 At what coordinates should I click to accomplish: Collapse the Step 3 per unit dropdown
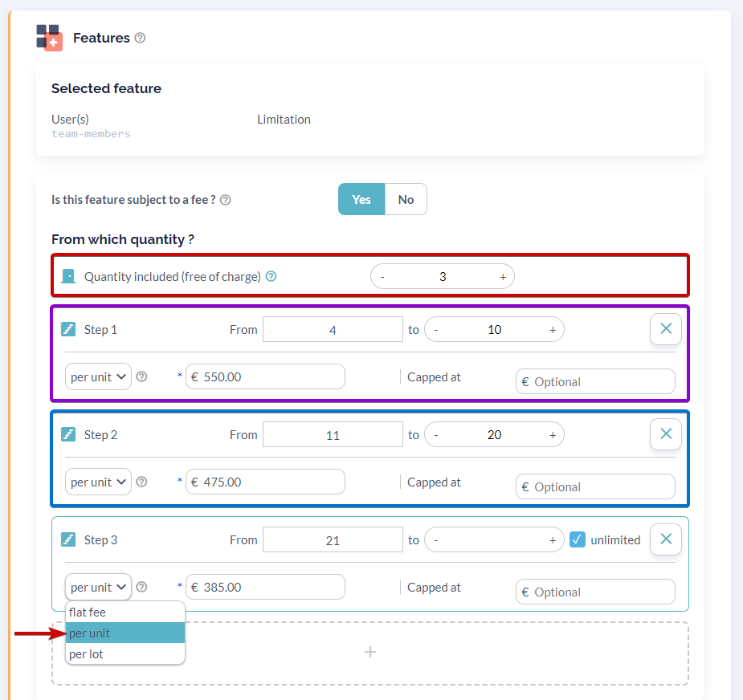coord(98,588)
